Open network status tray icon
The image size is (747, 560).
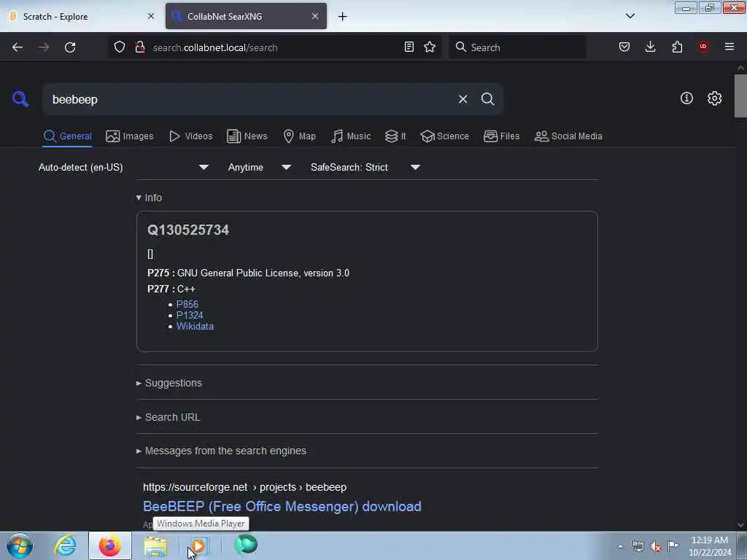tap(638, 547)
